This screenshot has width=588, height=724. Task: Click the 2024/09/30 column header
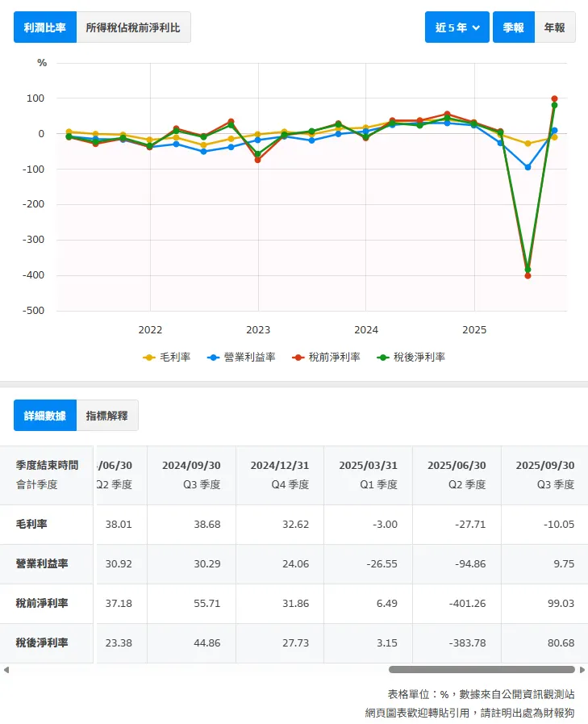(191, 475)
